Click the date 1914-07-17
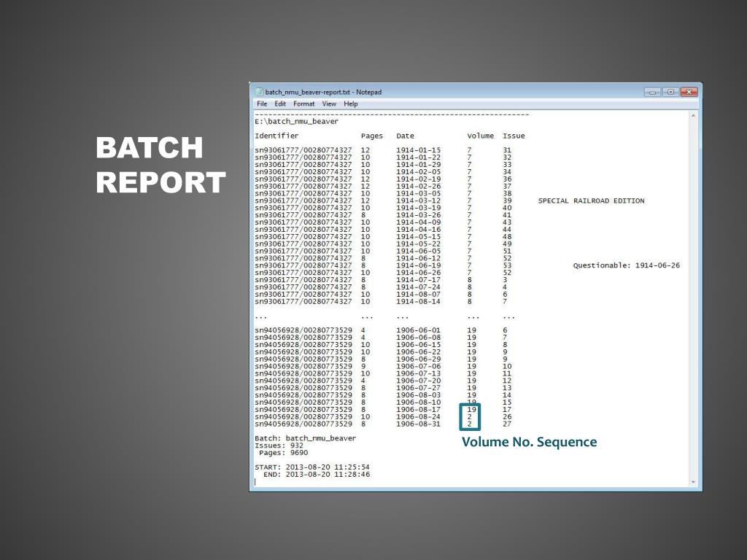This screenshot has height=560, width=747. [x=419, y=279]
